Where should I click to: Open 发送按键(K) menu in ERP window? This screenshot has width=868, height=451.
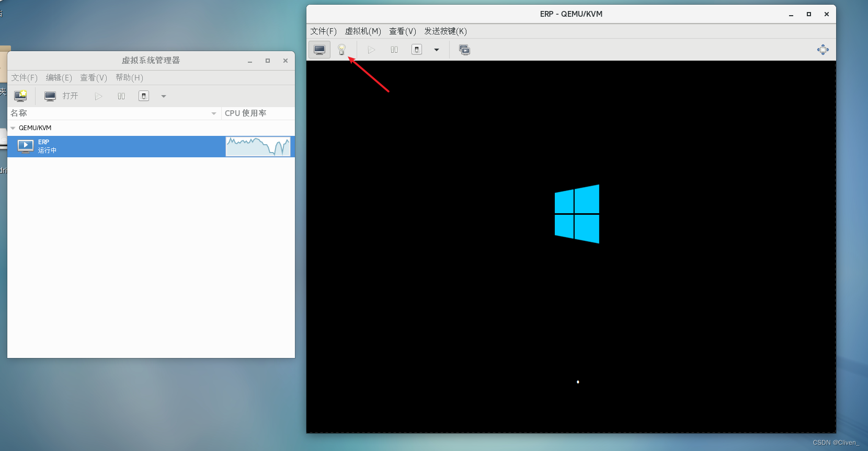446,31
